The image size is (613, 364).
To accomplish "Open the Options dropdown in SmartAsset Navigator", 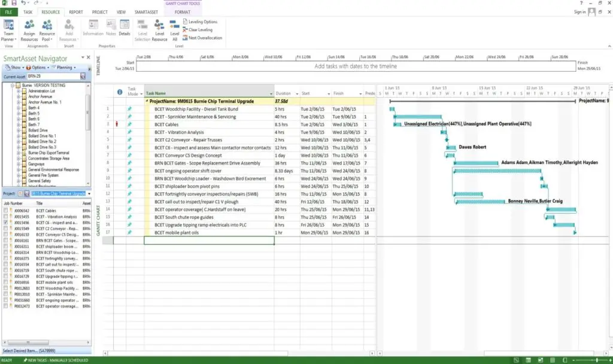I will 38,68.
